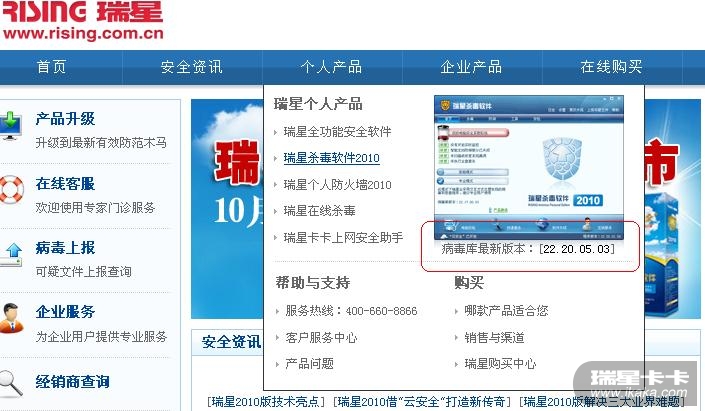Click the Rising 瑞星 logo
The width and height of the screenshot is (705, 411).
click(82, 12)
